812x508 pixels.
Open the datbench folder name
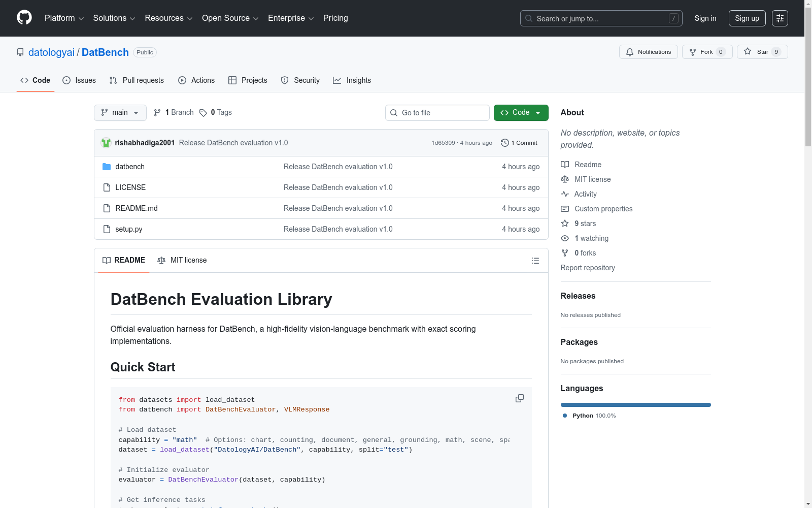(130, 167)
